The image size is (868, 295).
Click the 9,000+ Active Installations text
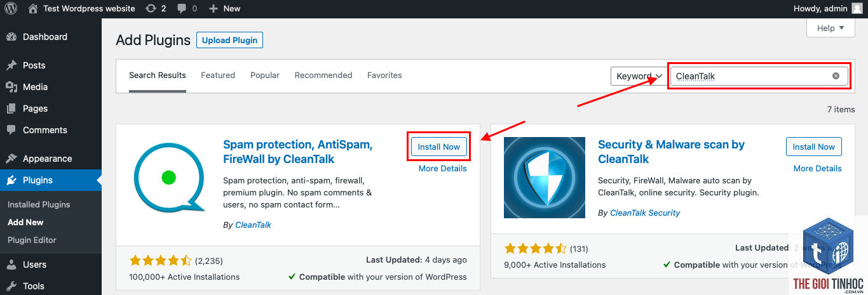(555, 265)
